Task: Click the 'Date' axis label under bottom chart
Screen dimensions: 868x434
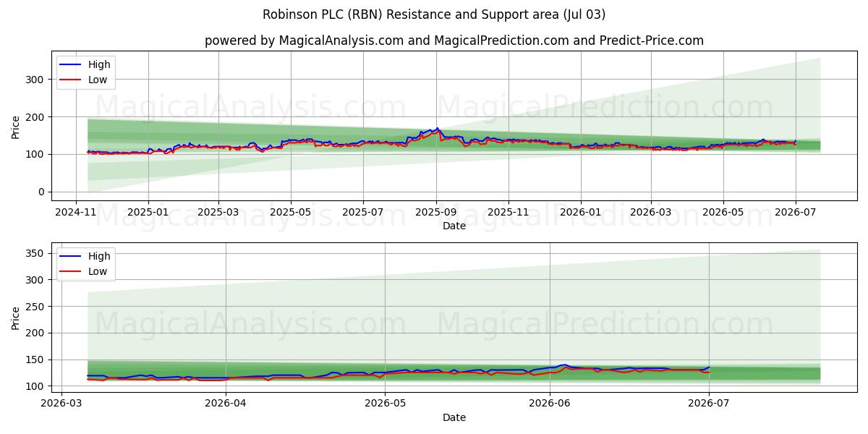Action: 454,417
